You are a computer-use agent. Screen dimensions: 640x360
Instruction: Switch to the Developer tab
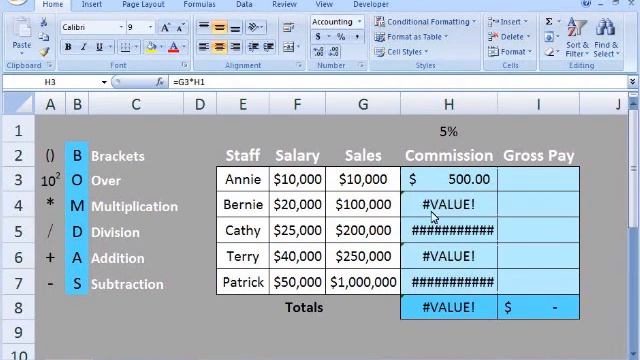point(371,4)
